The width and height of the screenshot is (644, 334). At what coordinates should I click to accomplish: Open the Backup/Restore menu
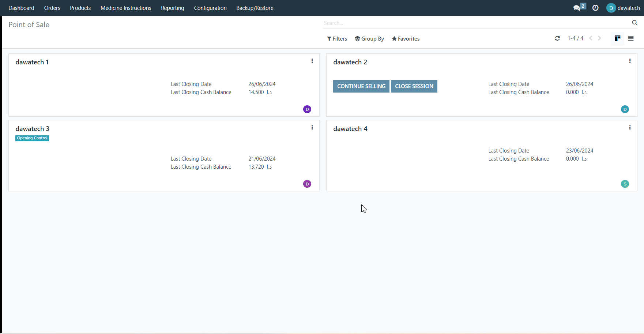click(255, 8)
